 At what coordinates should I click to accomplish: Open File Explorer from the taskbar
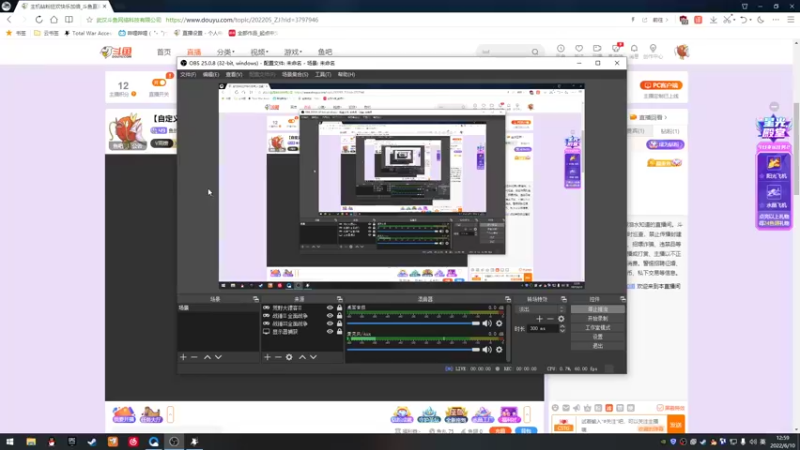pos(31,442)
